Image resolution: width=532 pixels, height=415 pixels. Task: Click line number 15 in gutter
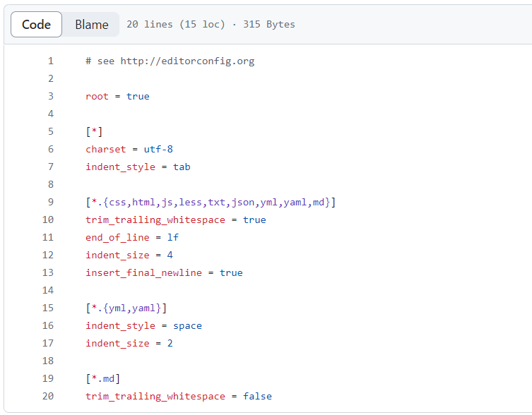(x=48, y=308)
